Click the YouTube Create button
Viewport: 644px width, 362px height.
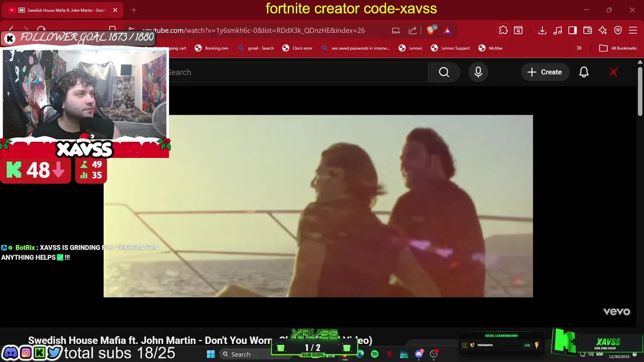(x=544, y=72)
